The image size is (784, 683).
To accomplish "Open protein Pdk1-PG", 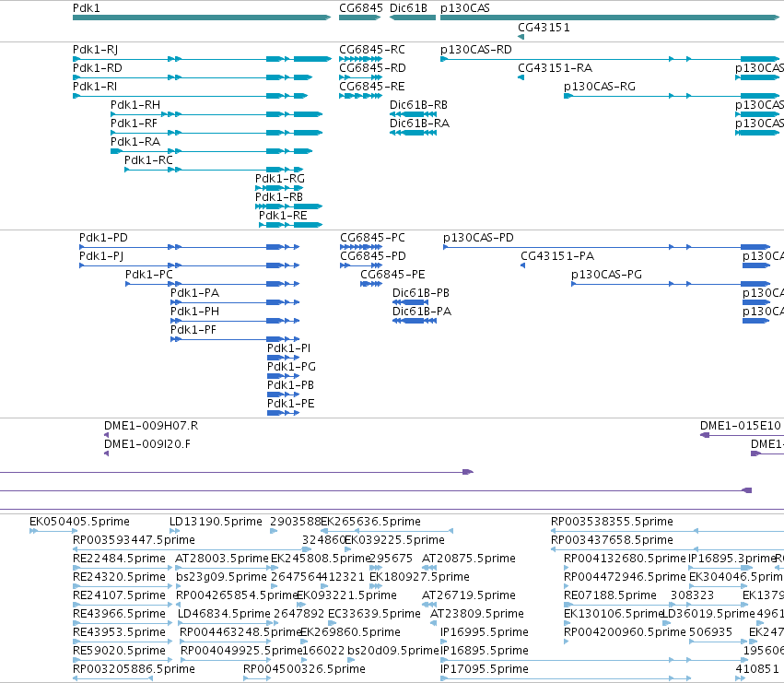I will click(291, 367).
